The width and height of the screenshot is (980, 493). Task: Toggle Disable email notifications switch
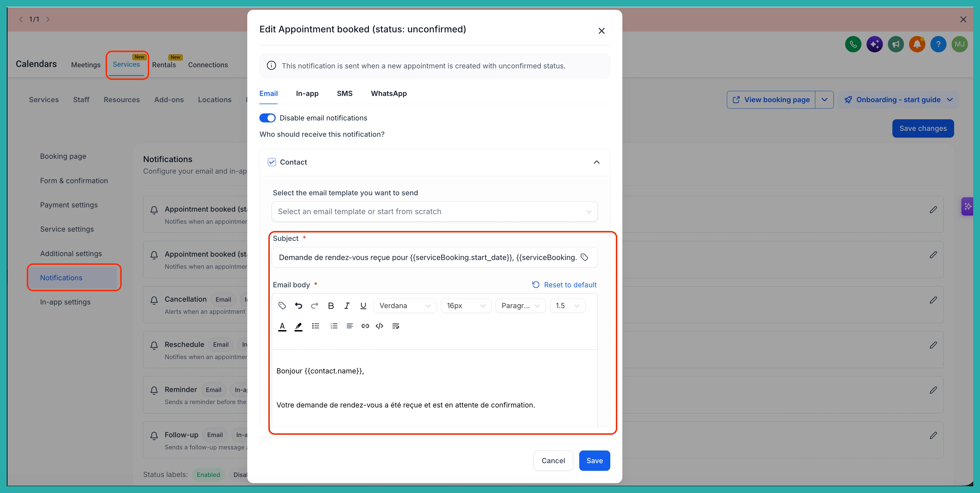tap(268, 118)
